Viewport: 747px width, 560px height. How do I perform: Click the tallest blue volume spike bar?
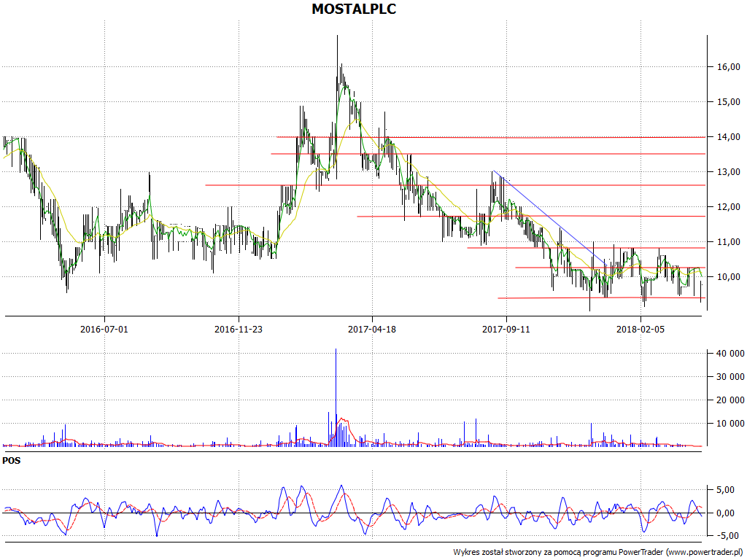tap(336, 397)
